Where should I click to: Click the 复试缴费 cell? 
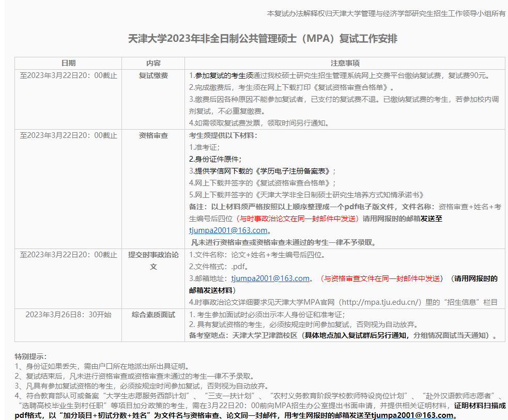point(153,75)
